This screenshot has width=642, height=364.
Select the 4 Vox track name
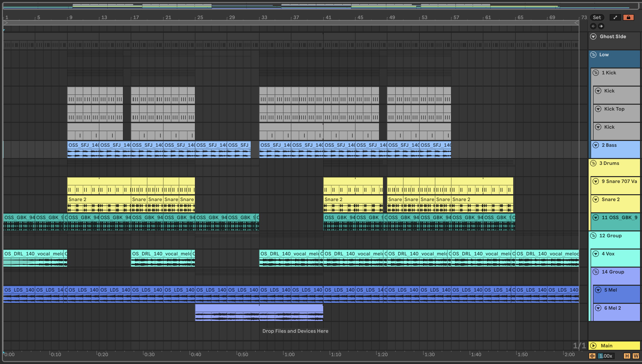pos(608,254)
